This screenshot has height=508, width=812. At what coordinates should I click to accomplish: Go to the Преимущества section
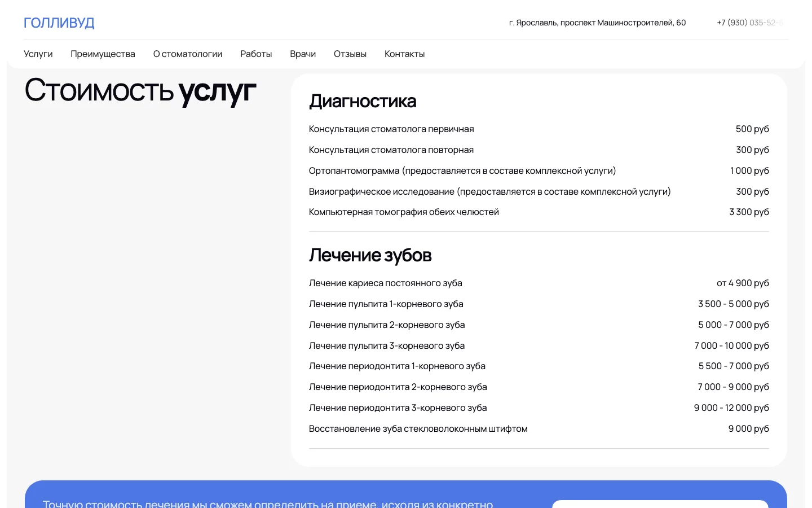103,54
